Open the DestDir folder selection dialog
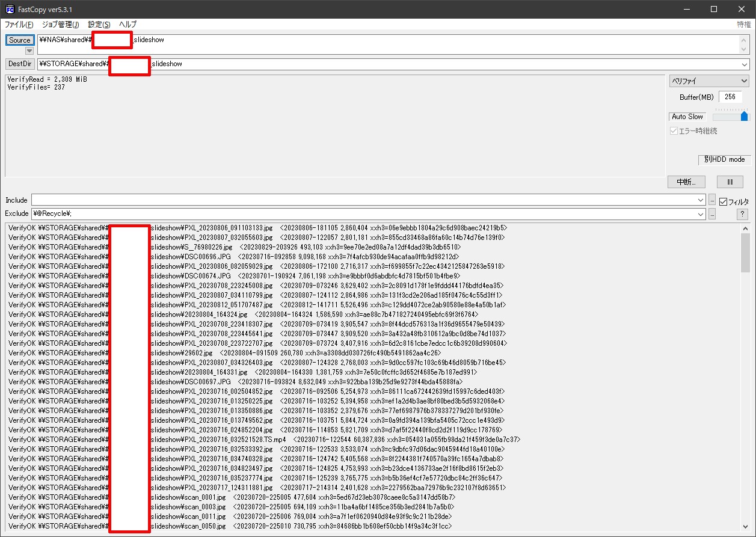Viewport: 756px width, 537px height. (x=20, y=64)
